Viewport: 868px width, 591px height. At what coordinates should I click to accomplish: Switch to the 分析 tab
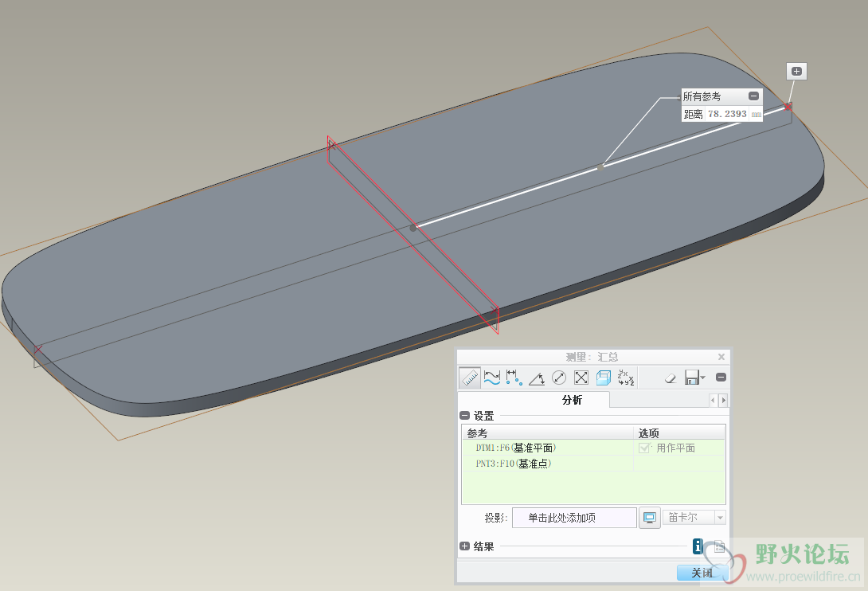coord(572,400)
